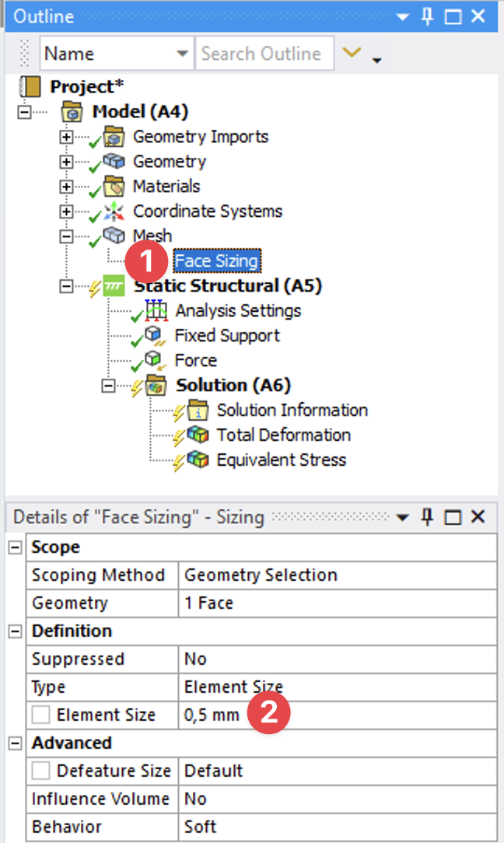This screenshot has height=843, width=504.
Task: Click the Materials node icon
Action: [115, 187]
